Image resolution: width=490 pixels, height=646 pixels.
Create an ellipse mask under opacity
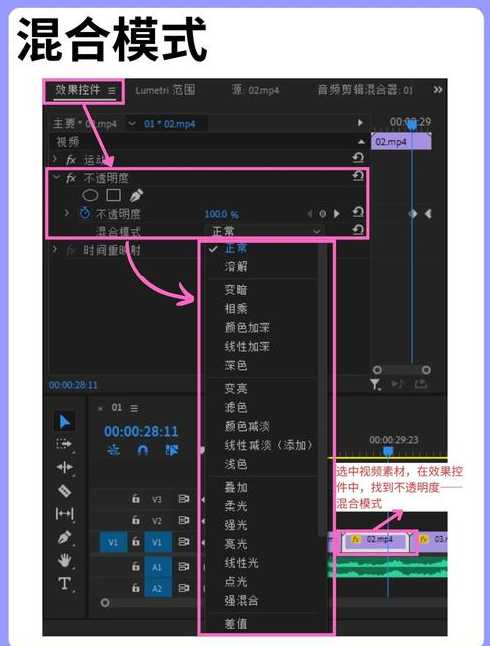[90, 195]
